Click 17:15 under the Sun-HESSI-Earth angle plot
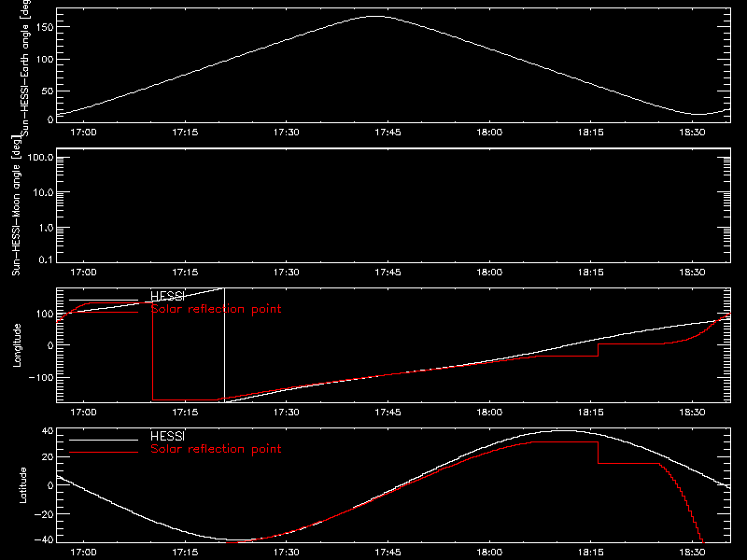 185,133
